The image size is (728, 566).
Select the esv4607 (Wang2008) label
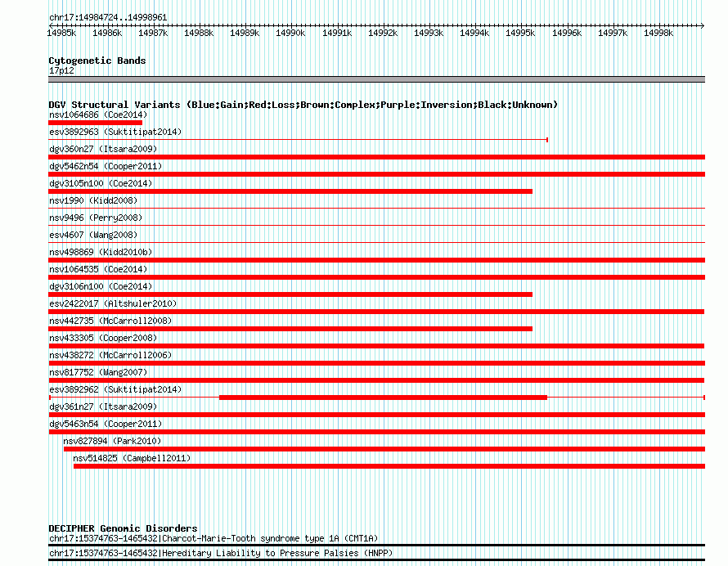click(x=93, y=235)
